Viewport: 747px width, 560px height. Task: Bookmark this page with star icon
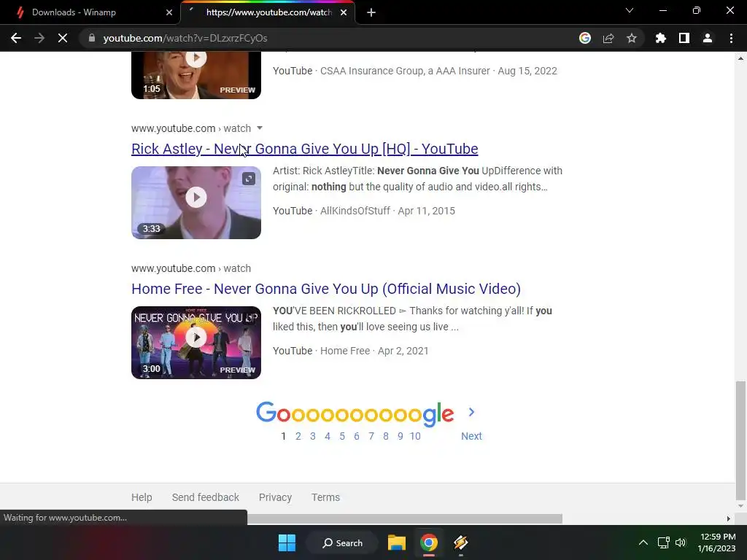[x=632, y=38]
